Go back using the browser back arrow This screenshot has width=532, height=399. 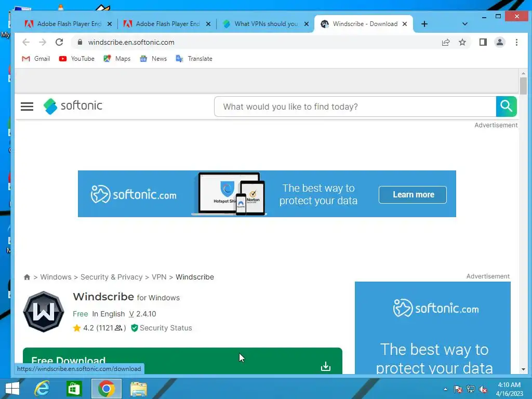[26, 42]
